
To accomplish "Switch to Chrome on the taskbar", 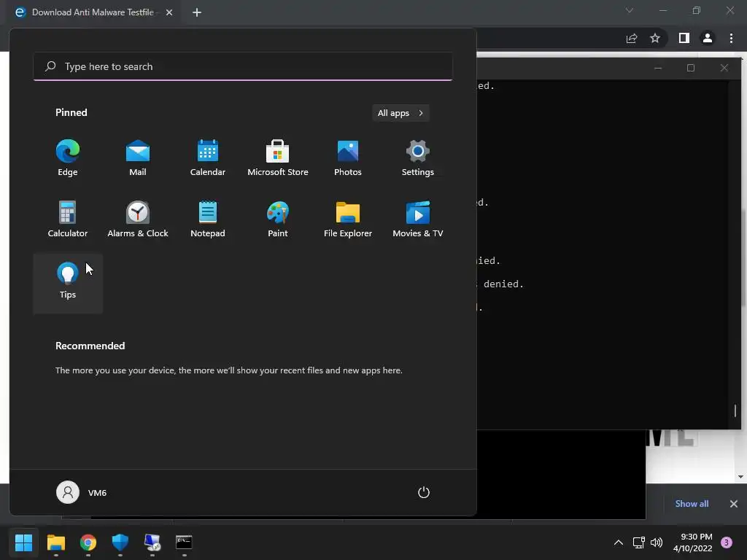I will [x=88, y=542].
